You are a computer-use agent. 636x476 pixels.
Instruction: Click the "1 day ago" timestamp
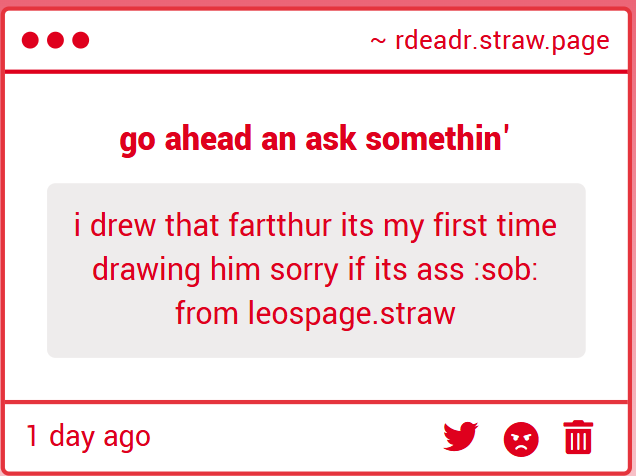[88, 436]
